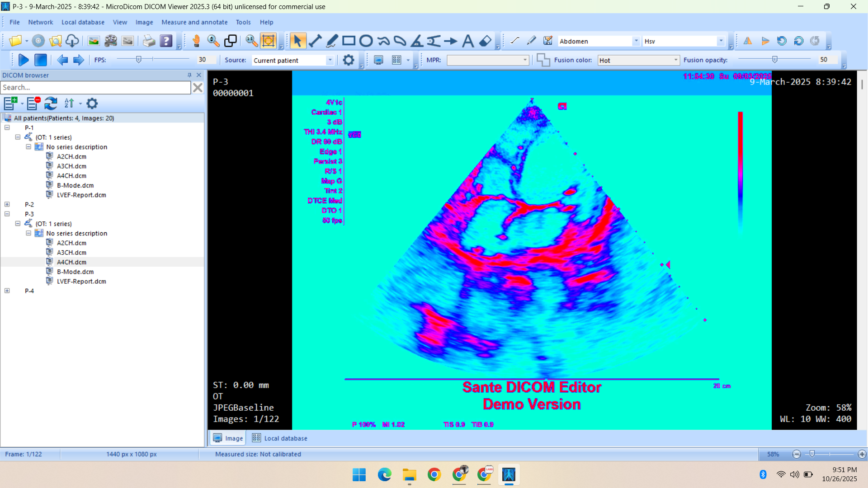This screenshot has width=868, height=488.
Task: Click the ellipse annotation tool
Action: 366,41
